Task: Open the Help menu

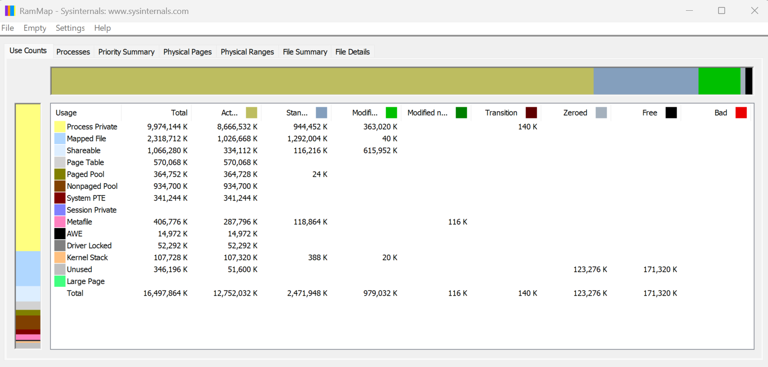Action: 102,28
